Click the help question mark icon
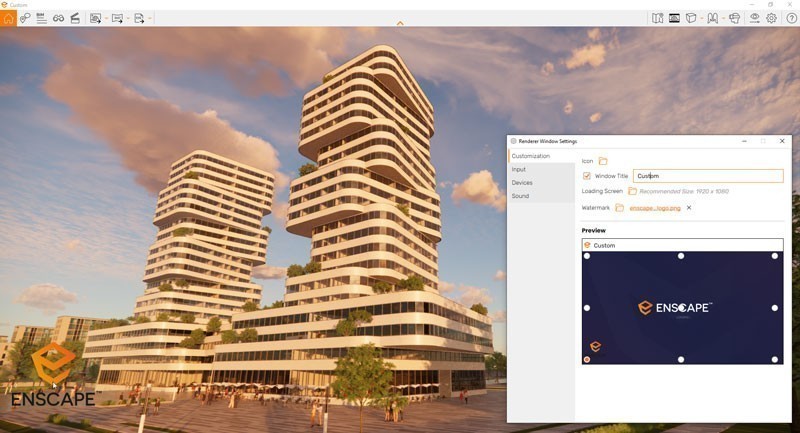This screenshot has height=433, width=800. [x=789, y=18]
